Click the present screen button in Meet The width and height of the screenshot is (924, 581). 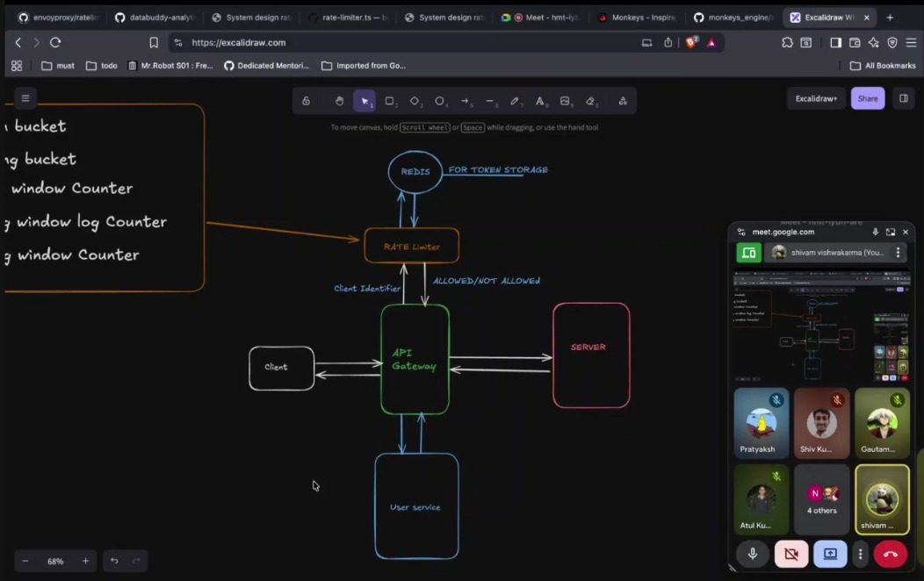coord(830,554)
